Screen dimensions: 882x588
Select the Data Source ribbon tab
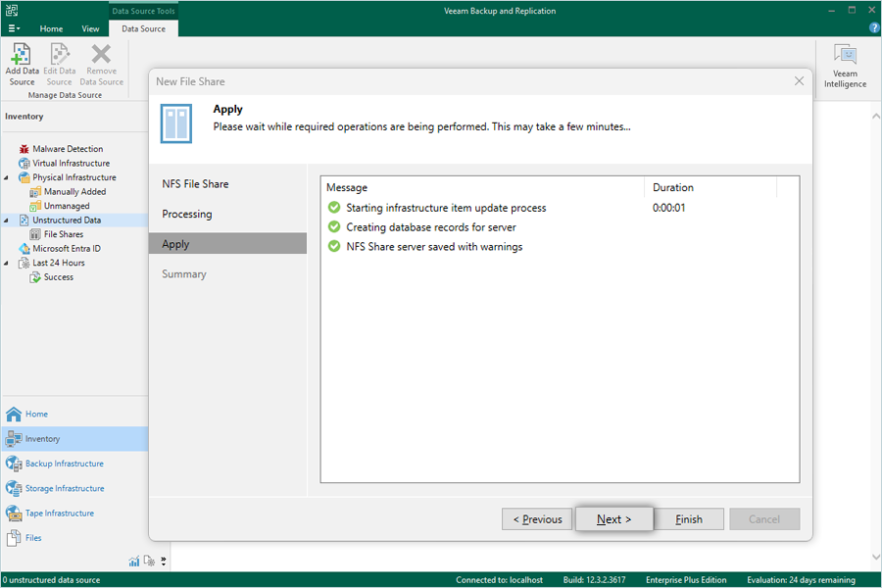point(143,28)
